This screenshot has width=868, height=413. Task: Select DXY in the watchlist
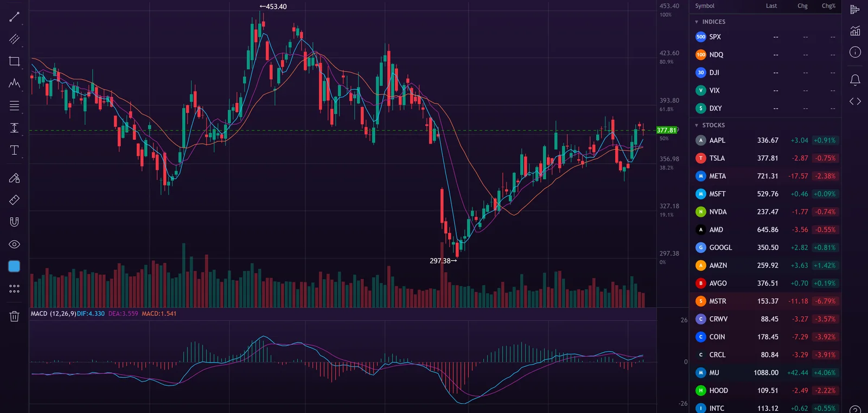(765, 108)
